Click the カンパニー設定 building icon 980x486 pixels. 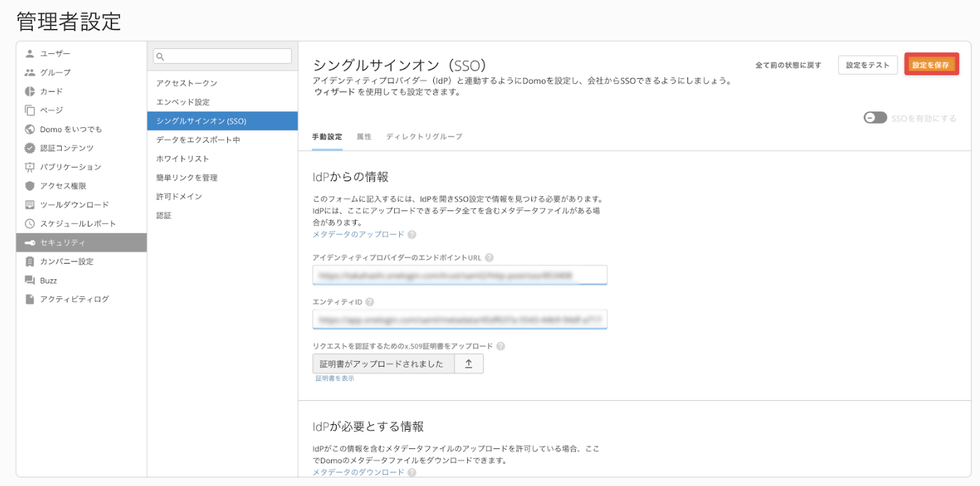click(x=30, y=261)
